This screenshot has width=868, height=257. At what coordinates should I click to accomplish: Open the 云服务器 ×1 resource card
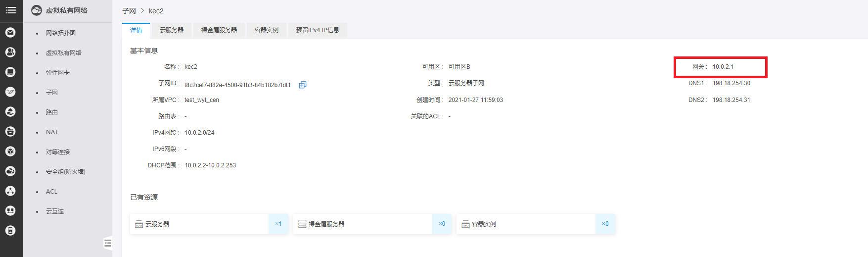coord(209,224)
